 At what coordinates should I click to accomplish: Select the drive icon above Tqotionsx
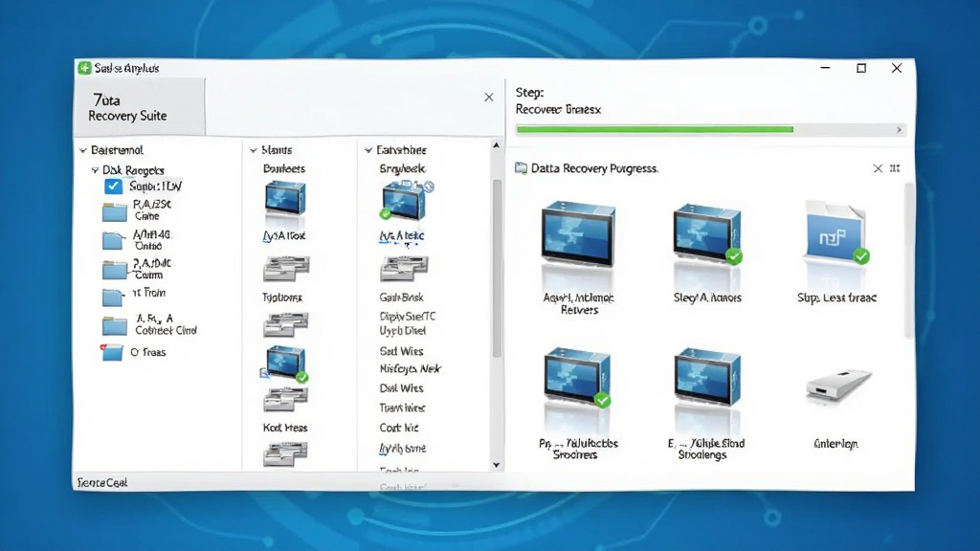(285, 269)
